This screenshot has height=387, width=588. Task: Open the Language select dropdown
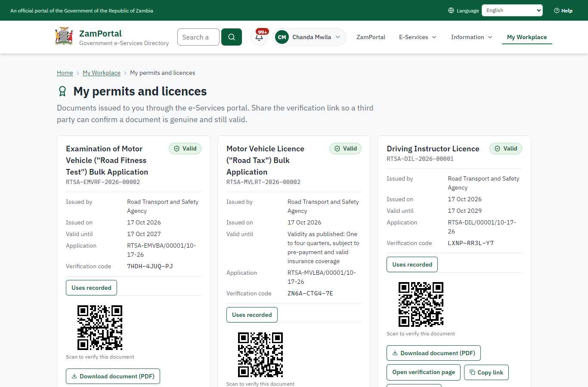tap(512, 10)
